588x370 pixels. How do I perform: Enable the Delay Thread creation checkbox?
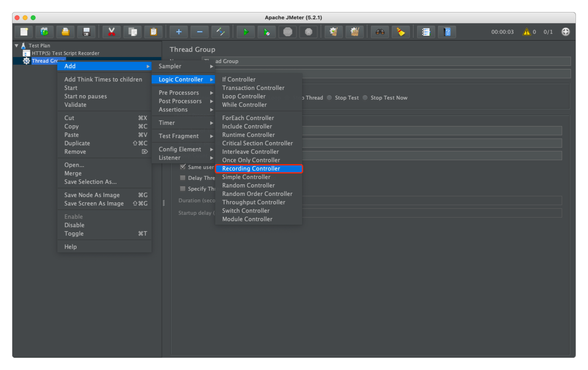pos(183,178)
